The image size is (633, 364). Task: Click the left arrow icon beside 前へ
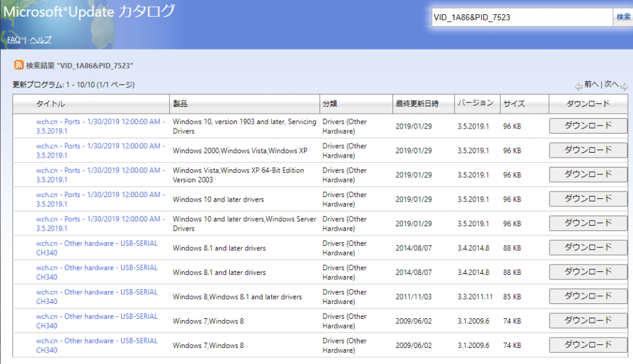click(x=579, y=87)
